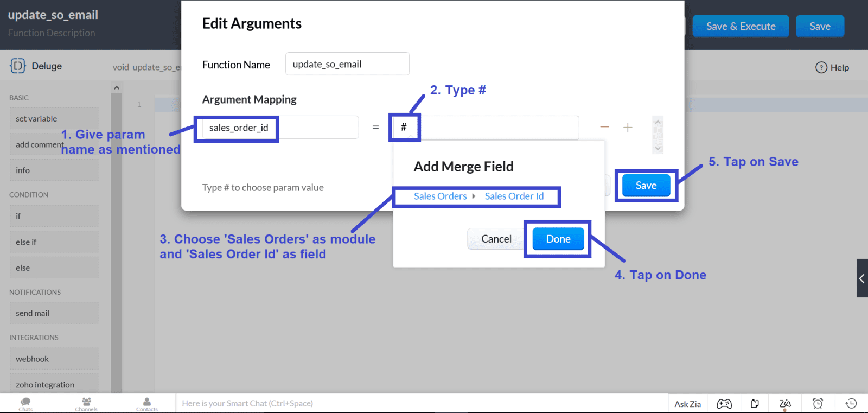Click the Function Description placeholder
The width and height of the screenshot is (868, 413).
(52, 33)
